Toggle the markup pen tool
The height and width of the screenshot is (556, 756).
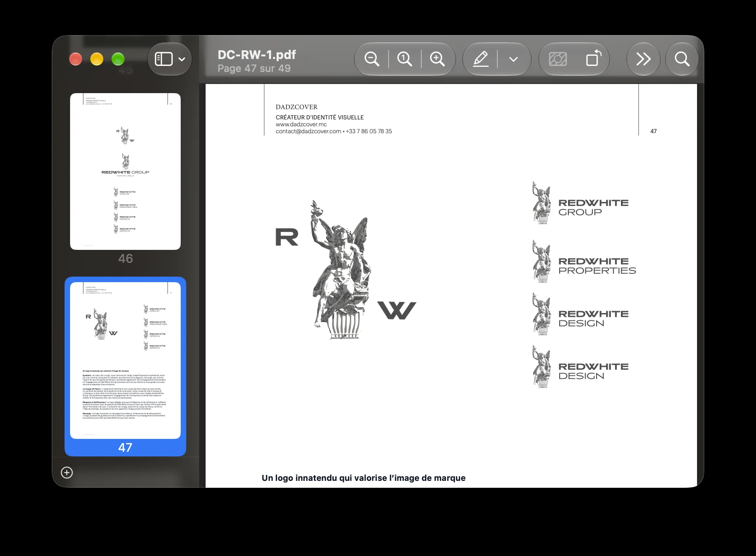[481, 59]
